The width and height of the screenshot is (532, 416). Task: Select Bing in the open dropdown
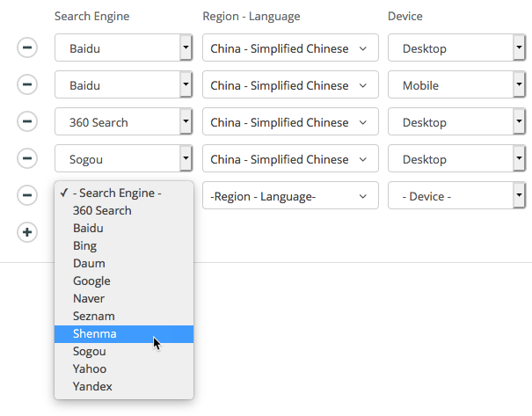click(85, 245)
